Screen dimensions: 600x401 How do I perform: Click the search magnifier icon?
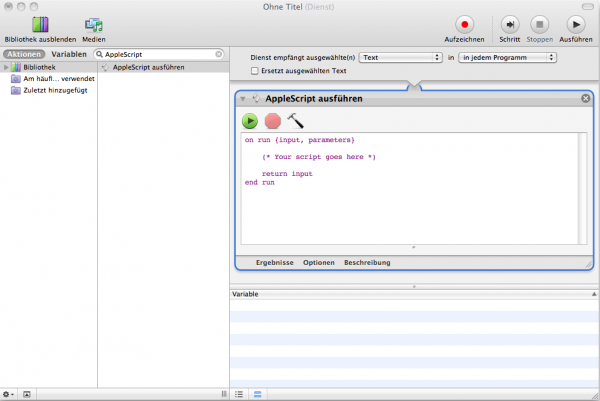click(x=99, y=54)
